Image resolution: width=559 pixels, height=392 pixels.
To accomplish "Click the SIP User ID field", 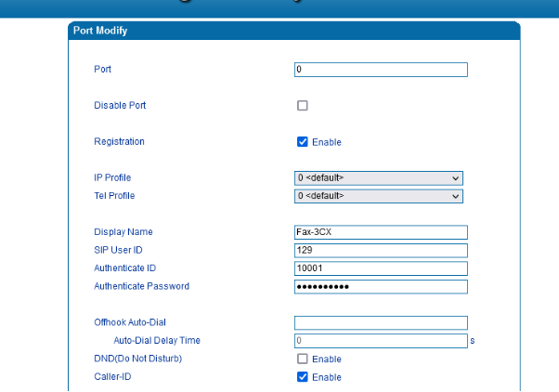I will (381, 251).
